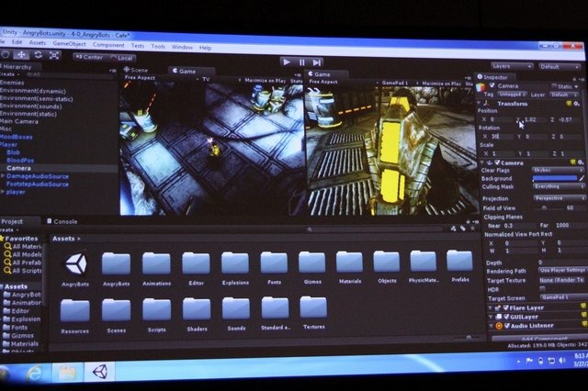Toggle Local coordinate space button
The height and width of the screenshot is (391, 588).
coord(121,58)
